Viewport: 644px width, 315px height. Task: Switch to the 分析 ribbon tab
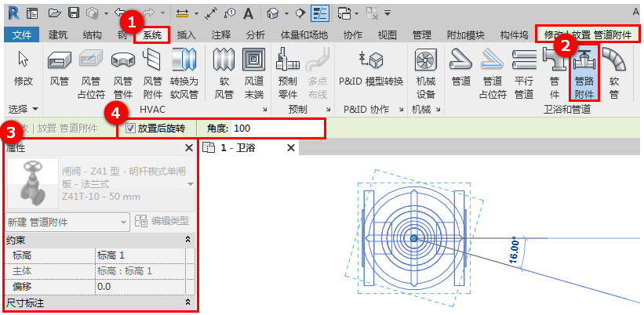tap(256, 34)
